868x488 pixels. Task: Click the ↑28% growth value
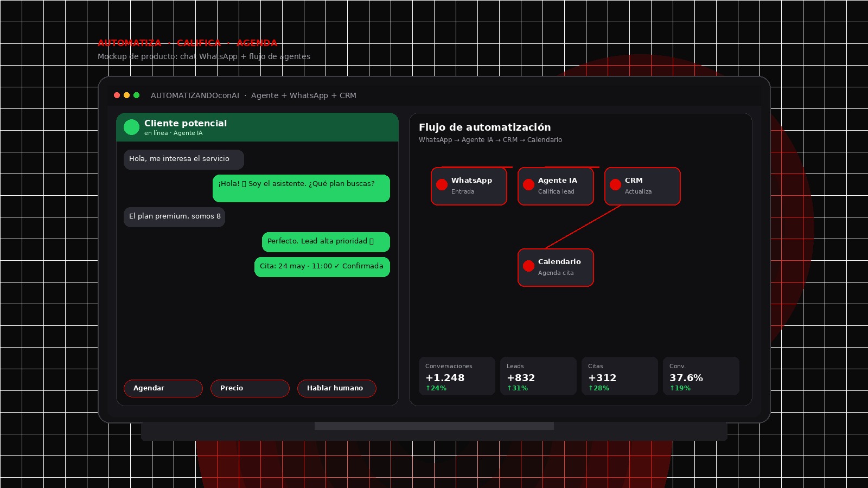coord(598,388)
